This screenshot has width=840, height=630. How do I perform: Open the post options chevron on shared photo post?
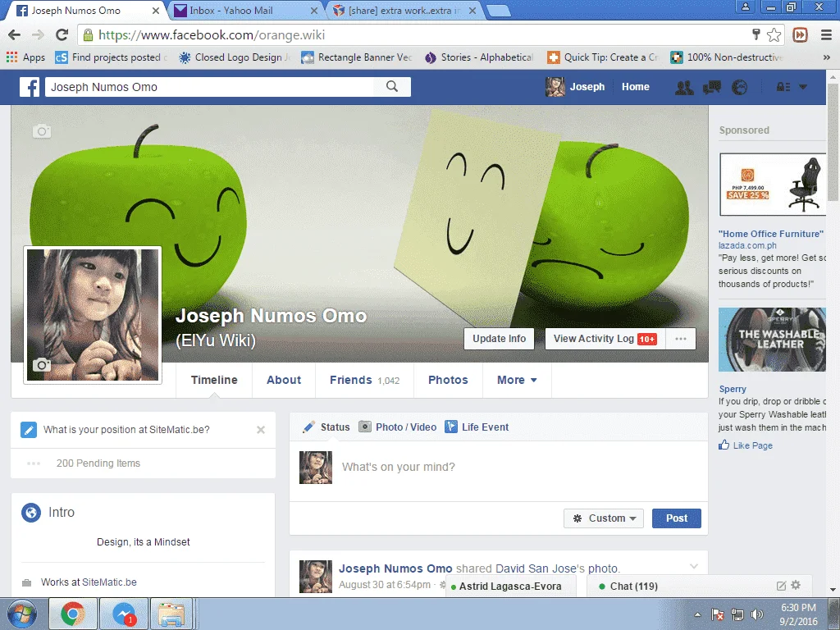[x=694, y=566]
